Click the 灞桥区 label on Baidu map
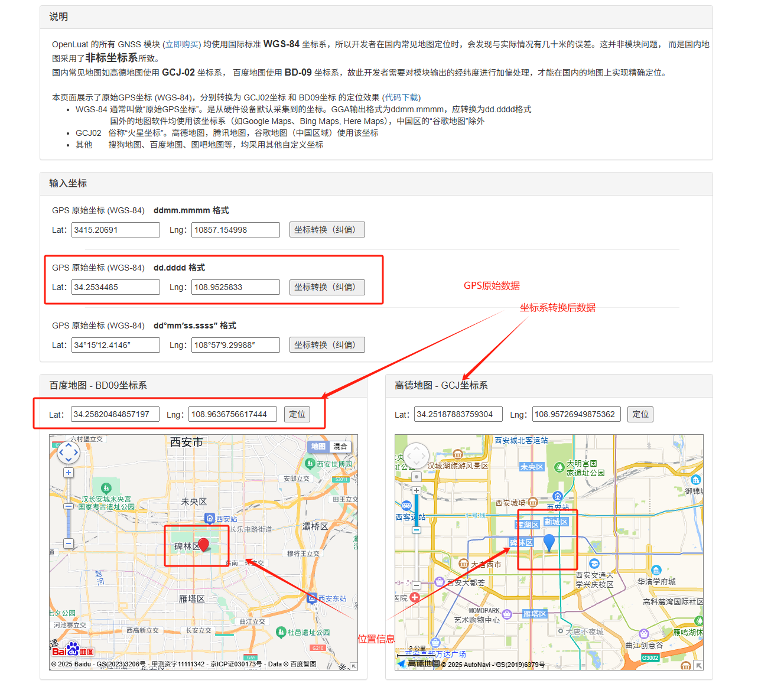This screenshot has width=784, height=690. [x=315, y=526]
